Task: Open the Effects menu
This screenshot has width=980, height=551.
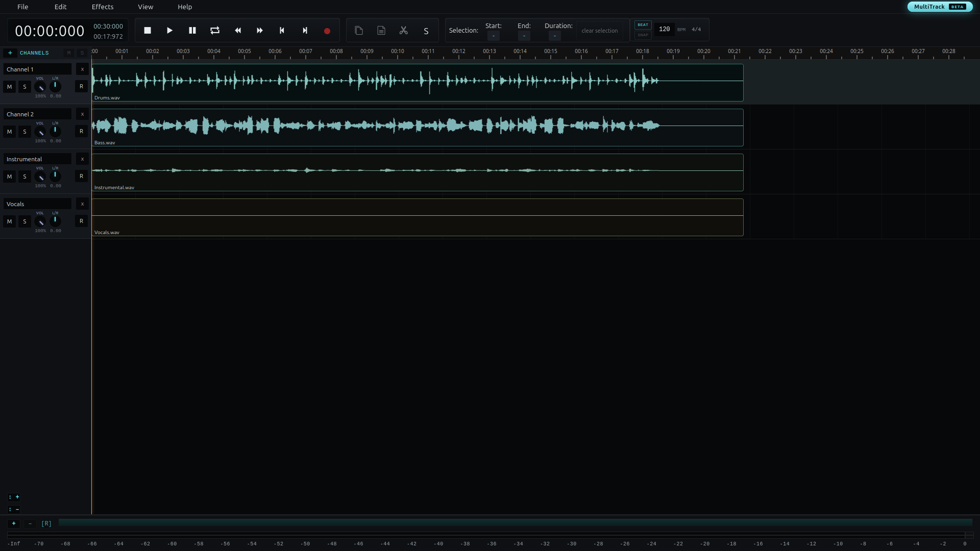Action: tap(103, 7)
